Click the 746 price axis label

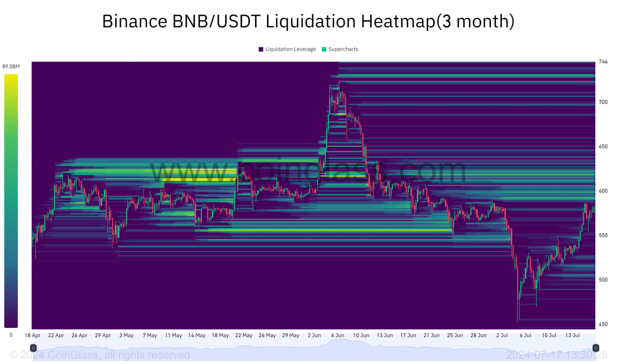pyautogui.click(x=603, y=62)
